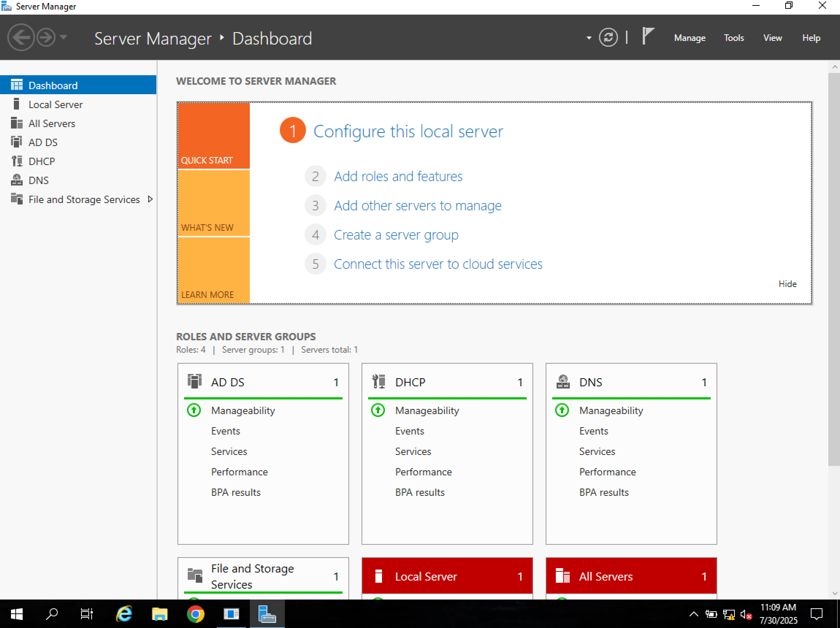Launch Google Chrome from taskbar
Viewport: 840px width, 628px height.
coord(195,613)
